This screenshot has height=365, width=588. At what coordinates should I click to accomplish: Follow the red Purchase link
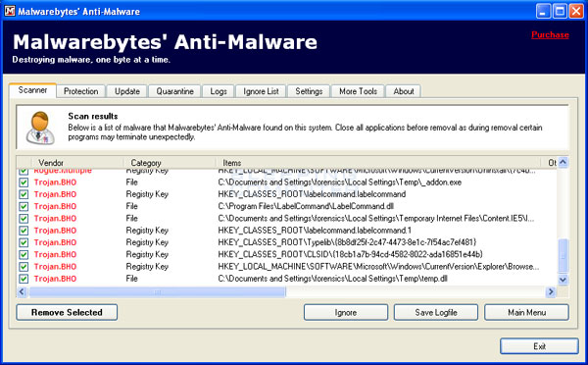click(550, 34)
